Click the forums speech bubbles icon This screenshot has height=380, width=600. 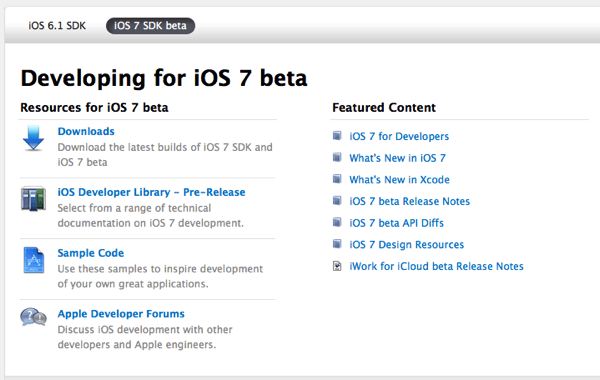[33, 317]
